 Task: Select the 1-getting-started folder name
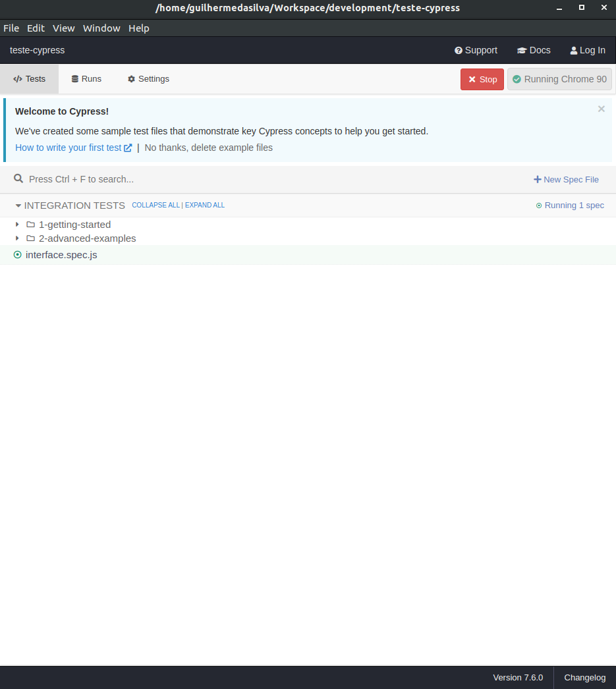(x=74, y=225)
